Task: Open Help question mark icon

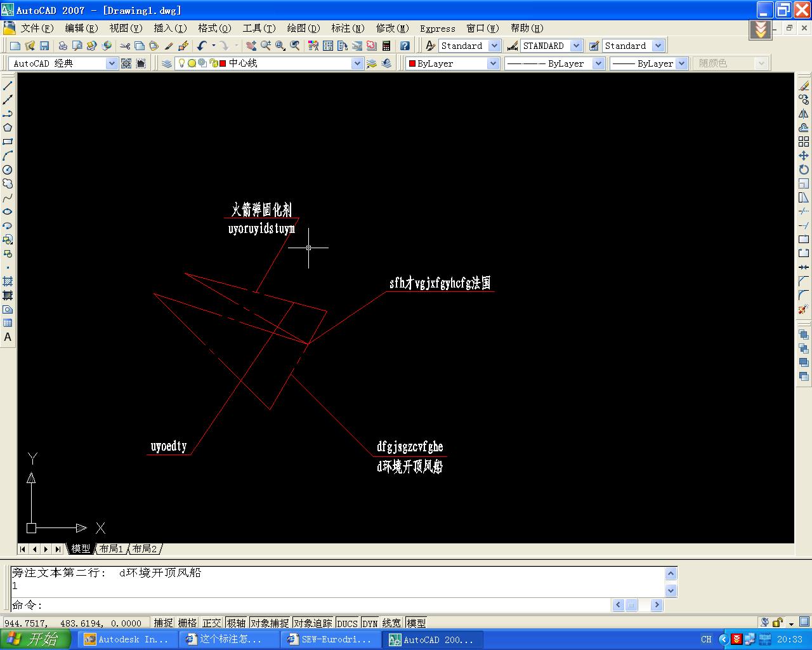Action: (x=405, y=46)
